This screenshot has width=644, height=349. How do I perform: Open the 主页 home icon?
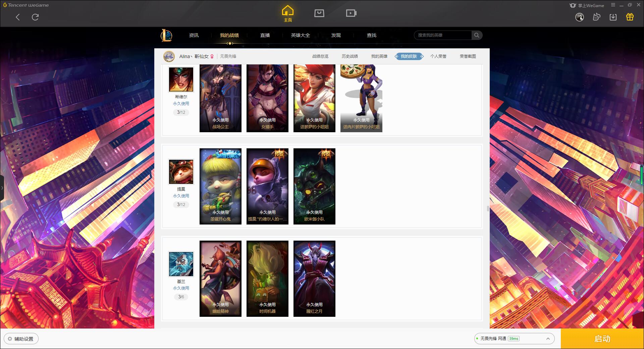click(288, 13)
